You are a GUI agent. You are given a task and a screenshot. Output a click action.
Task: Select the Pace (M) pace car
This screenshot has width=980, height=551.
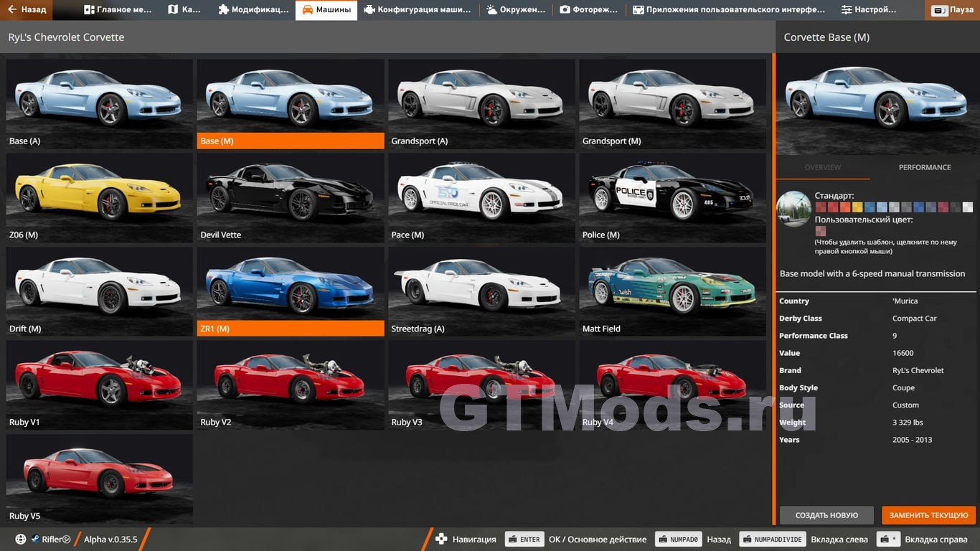[481, 198]
